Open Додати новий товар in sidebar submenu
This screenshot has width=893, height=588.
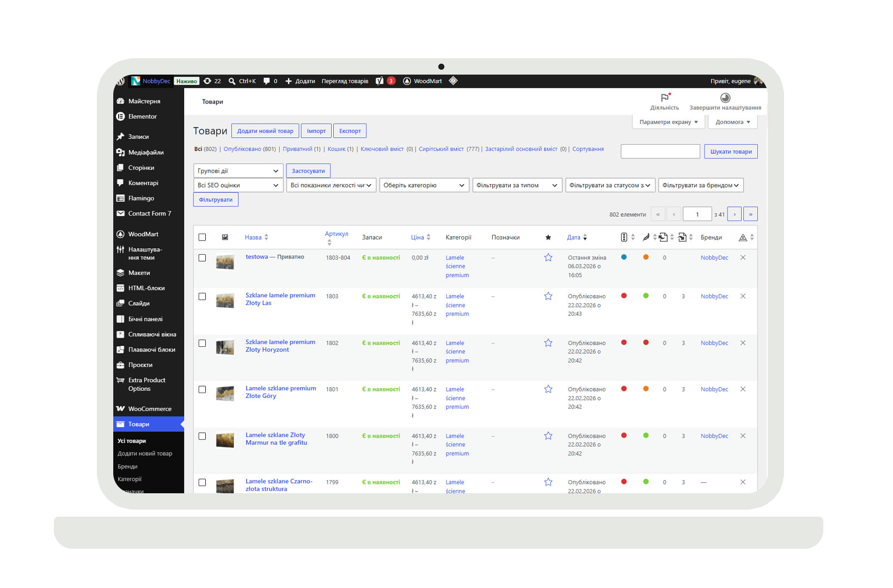(145, 454)
